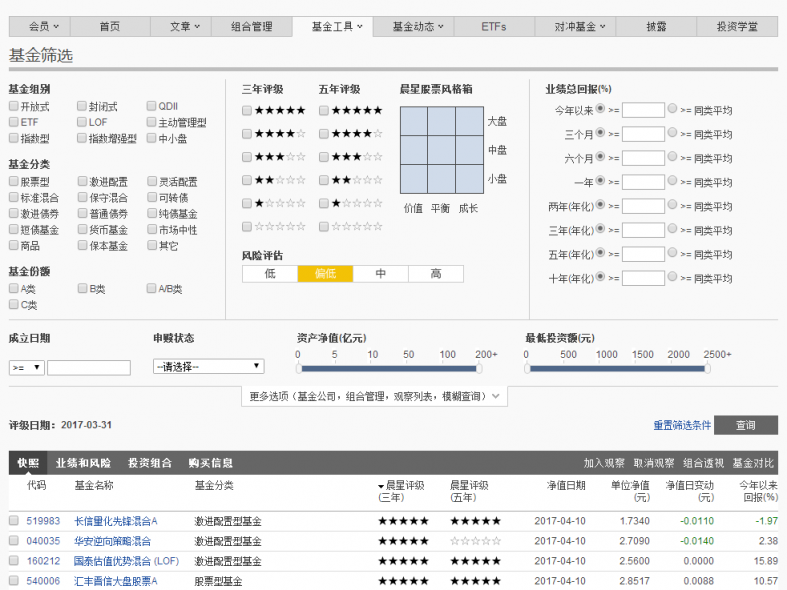Go to the 首页 menu item
Viewport: 787px width, 590px height.
(x=110, y=27)
